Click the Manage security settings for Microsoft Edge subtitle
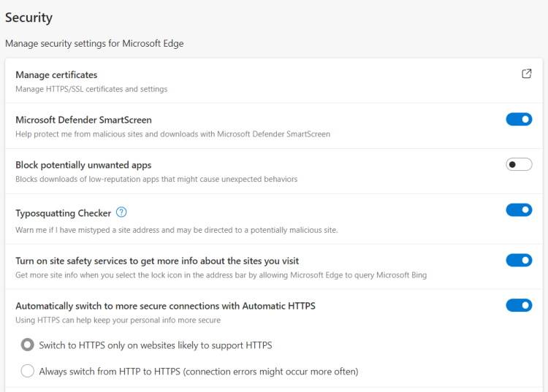 tap(94, 44)
